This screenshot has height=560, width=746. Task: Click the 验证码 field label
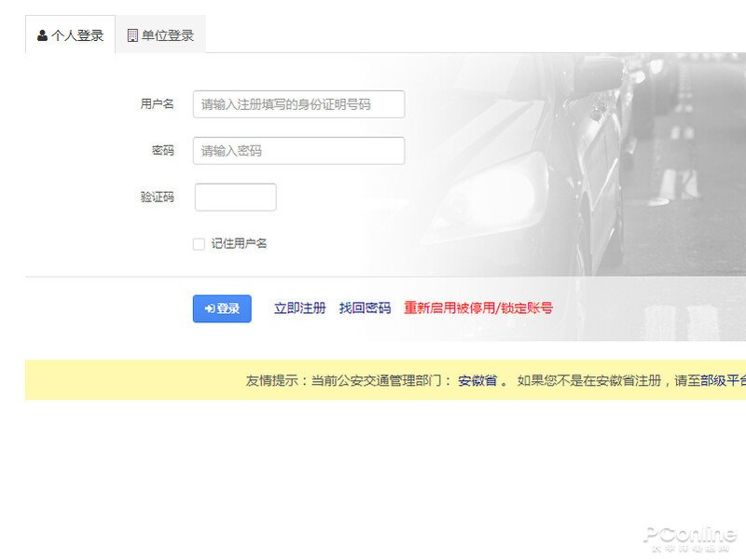[x=157, y=197]
